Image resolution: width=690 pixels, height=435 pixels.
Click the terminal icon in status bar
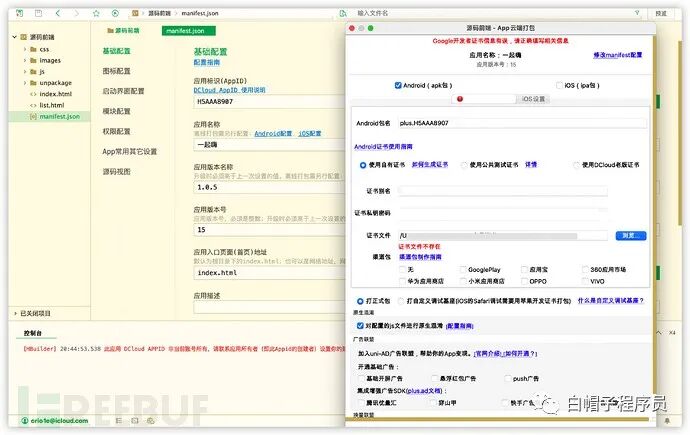click(135, 420)
